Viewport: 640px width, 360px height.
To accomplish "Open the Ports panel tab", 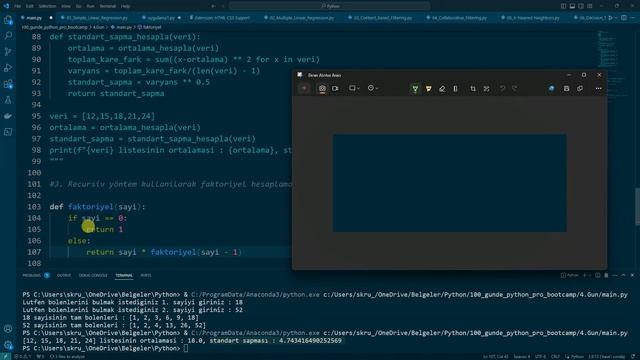I will 146,276.
